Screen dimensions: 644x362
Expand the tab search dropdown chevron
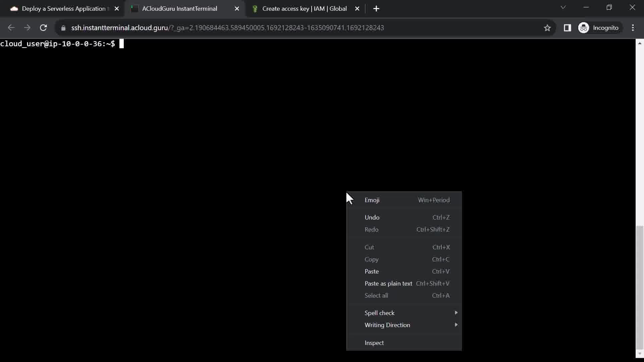point(563,7)
